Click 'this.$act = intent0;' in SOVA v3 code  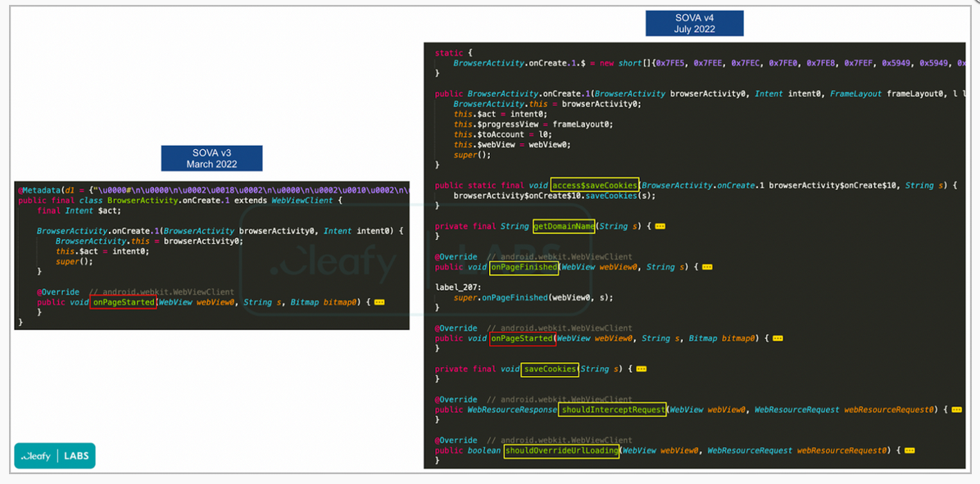click(x=102, y=251)
